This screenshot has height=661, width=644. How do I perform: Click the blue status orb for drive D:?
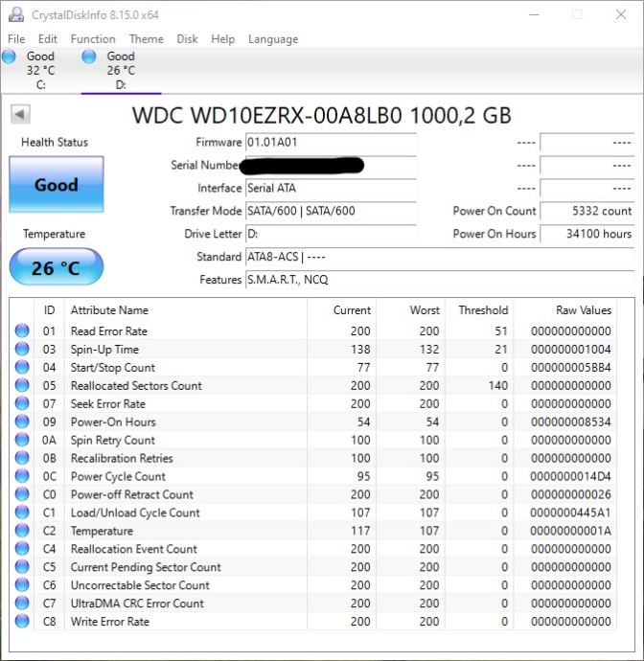(x=89, y=57)
